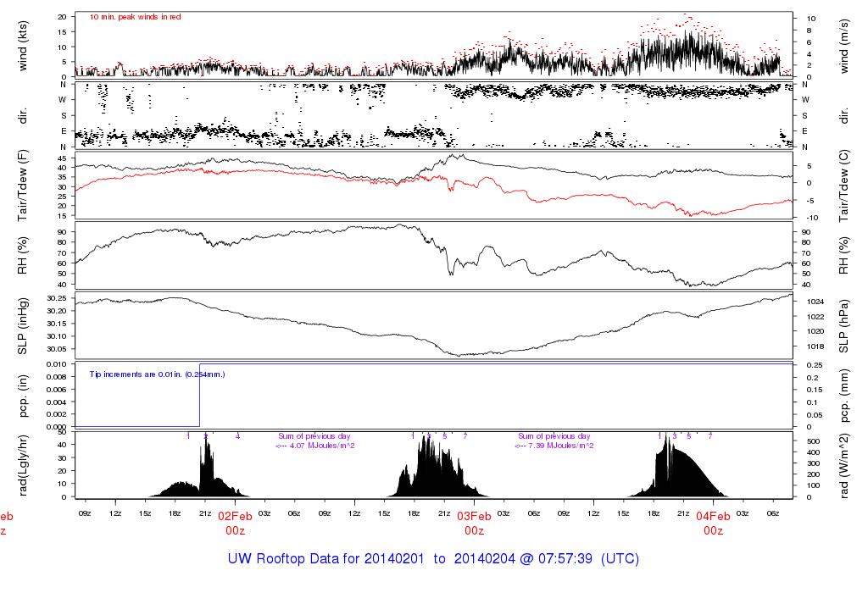
Task: Click the "0.010" precipitation tick value
Action: tap(58, 364)
